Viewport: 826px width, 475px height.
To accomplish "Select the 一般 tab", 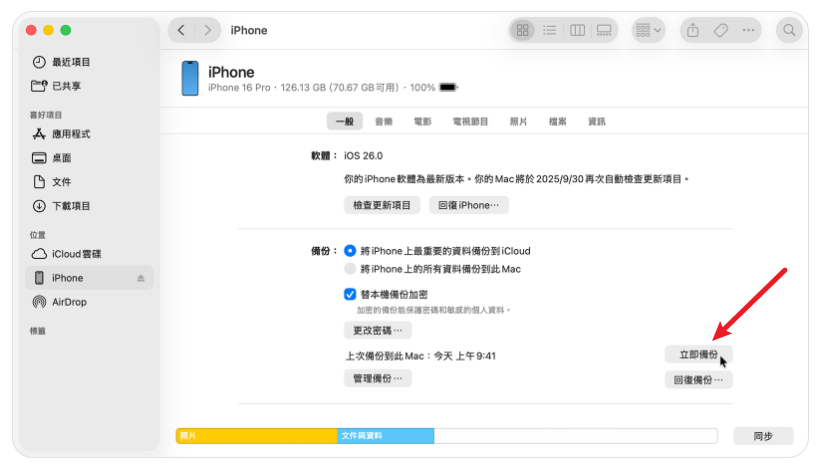I will click(x=345, y=121).
